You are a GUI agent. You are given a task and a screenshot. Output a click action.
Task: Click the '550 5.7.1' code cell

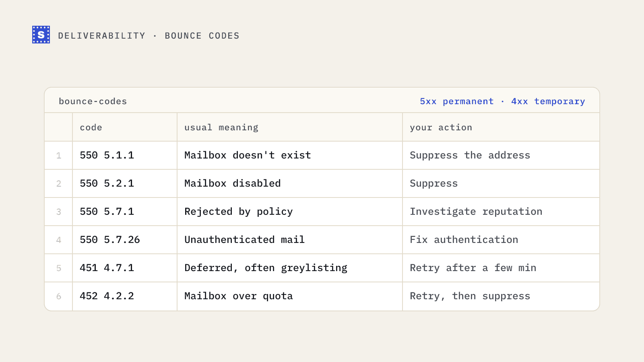tap(125, 212)
